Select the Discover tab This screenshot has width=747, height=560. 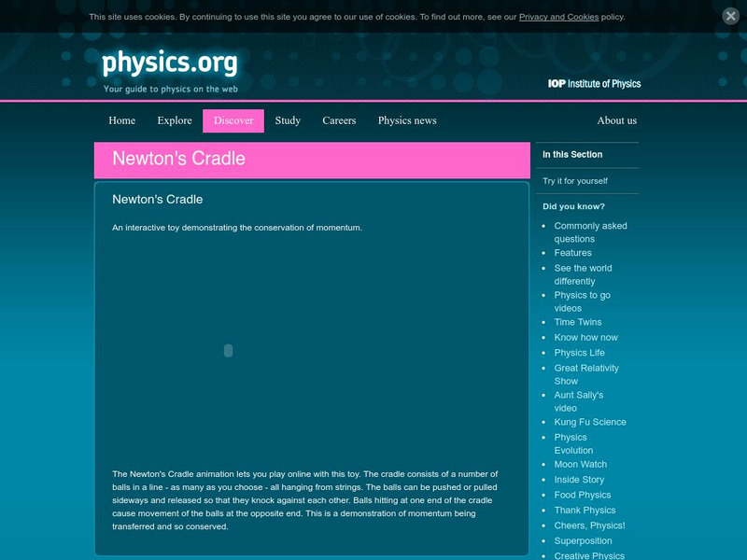233,120
